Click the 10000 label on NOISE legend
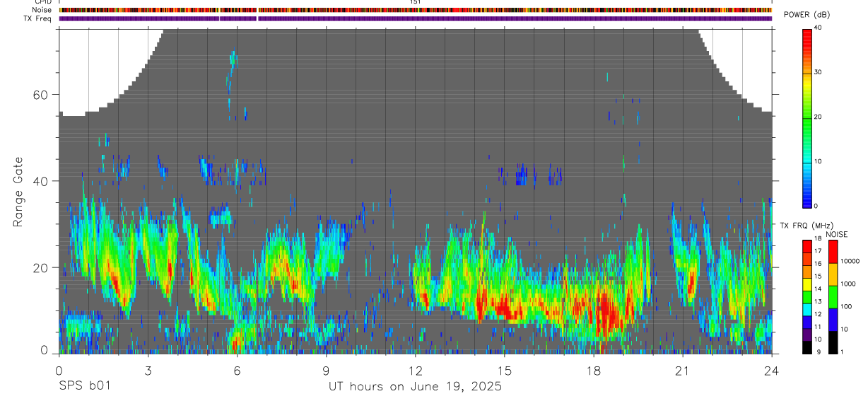Screen dimensions: 868x401 (850, 261)
